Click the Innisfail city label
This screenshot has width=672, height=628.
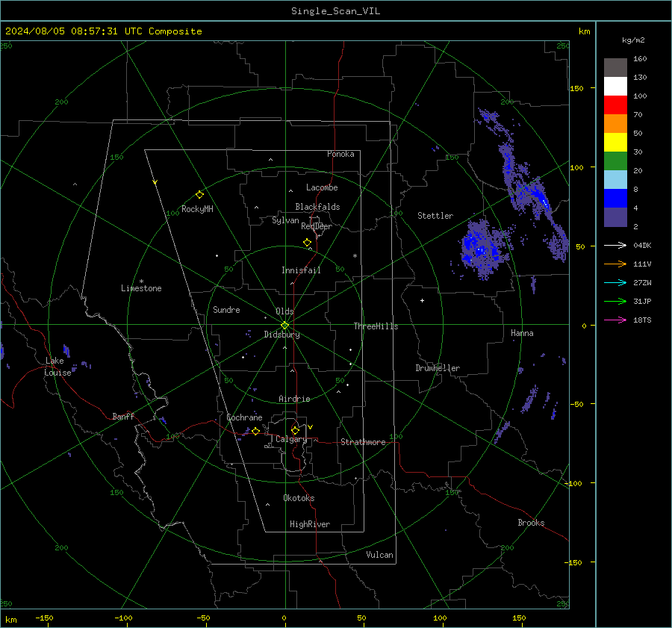(x=301, y=270)
